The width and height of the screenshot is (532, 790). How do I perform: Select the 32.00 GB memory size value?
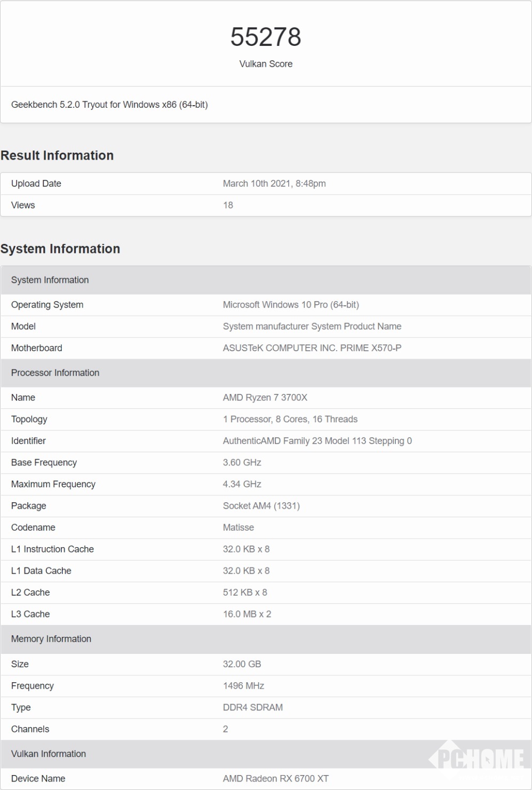click(242, 664)
